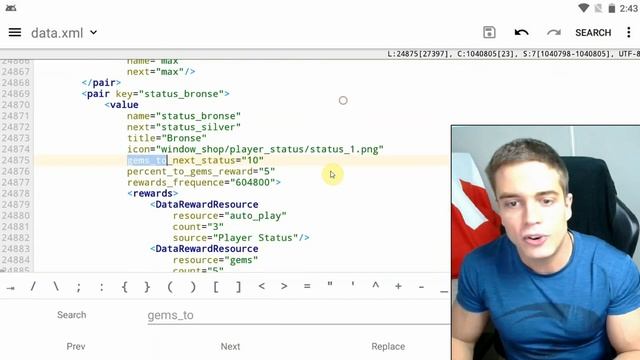Click the resource="gems" line
640x360 pixels.
tap(215, 260)
